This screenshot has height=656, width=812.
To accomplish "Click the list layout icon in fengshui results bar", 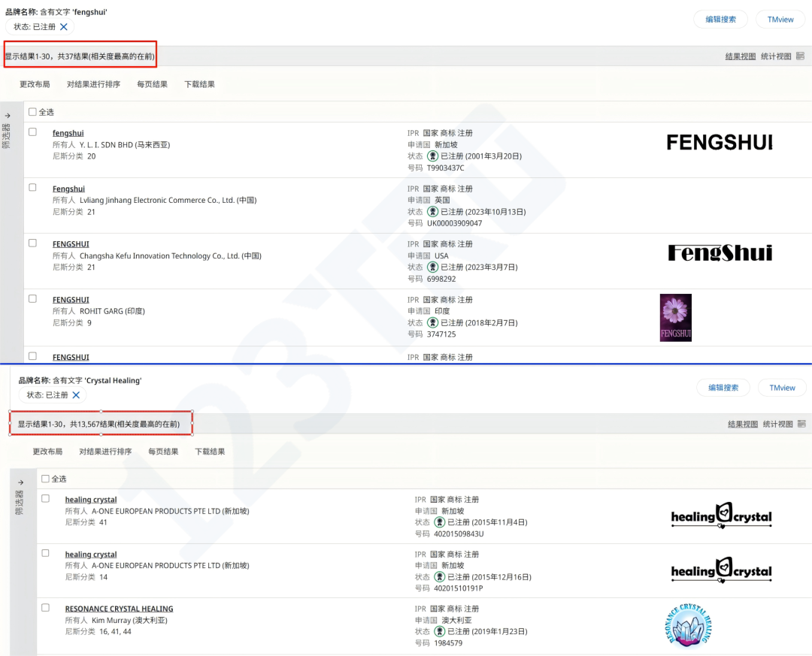I will [800, 56].
